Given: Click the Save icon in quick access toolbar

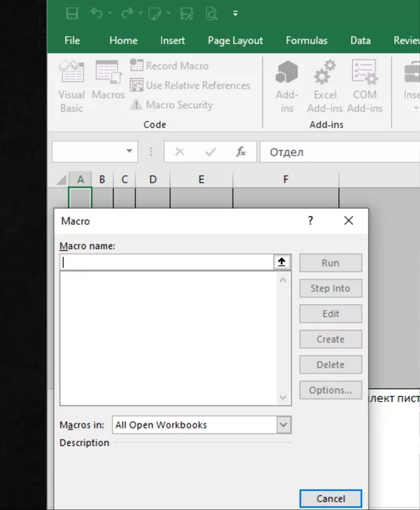Looking at the screenshot, I should click(72, 13).
